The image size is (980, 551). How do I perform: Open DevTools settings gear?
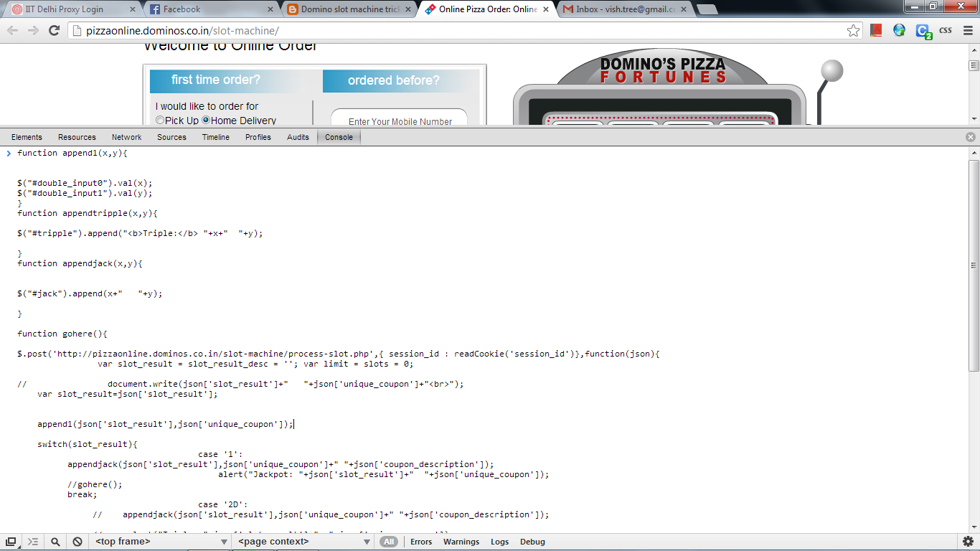(969, 542)
